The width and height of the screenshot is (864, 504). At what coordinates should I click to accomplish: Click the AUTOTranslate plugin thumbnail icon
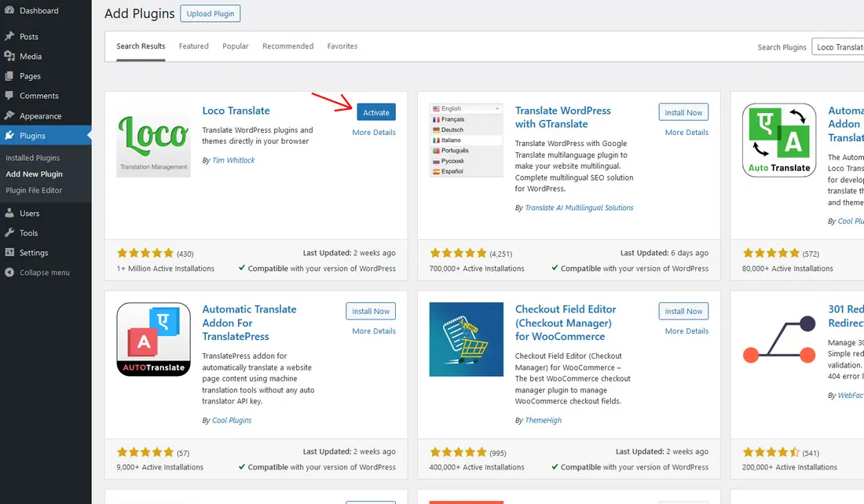point(153,339)
